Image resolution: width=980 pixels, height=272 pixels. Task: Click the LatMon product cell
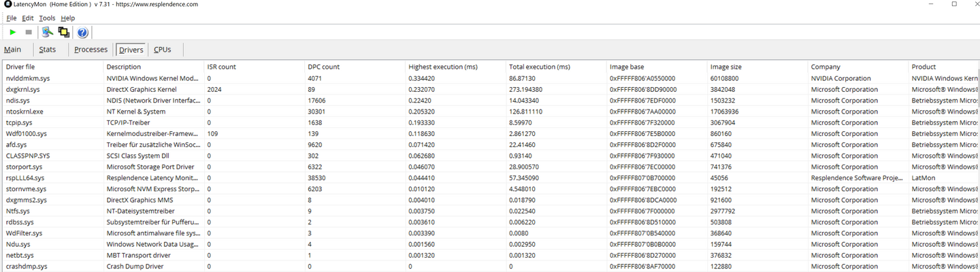click(924, 177)
